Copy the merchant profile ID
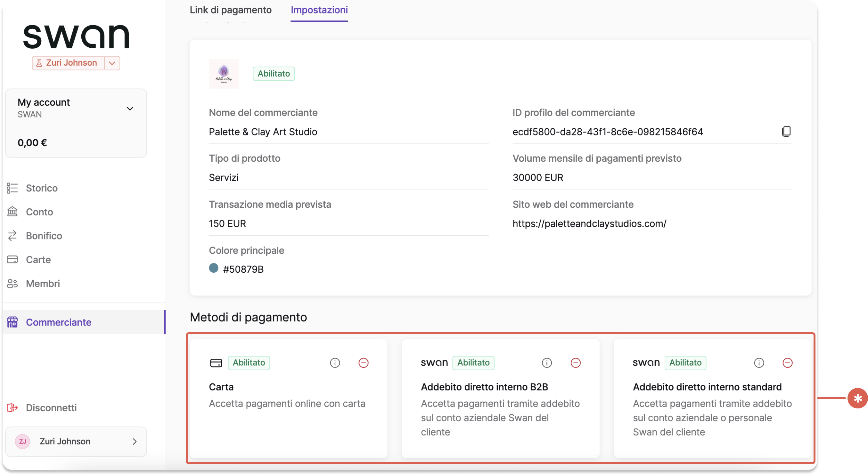The height and width of the screenshot is (475, 868). (786, 131)
